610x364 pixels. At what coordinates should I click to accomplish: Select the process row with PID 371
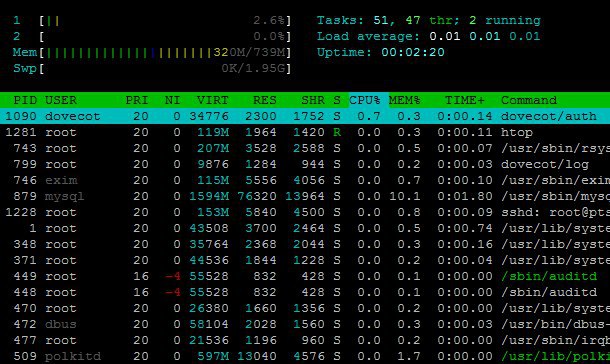pos(305,260)
